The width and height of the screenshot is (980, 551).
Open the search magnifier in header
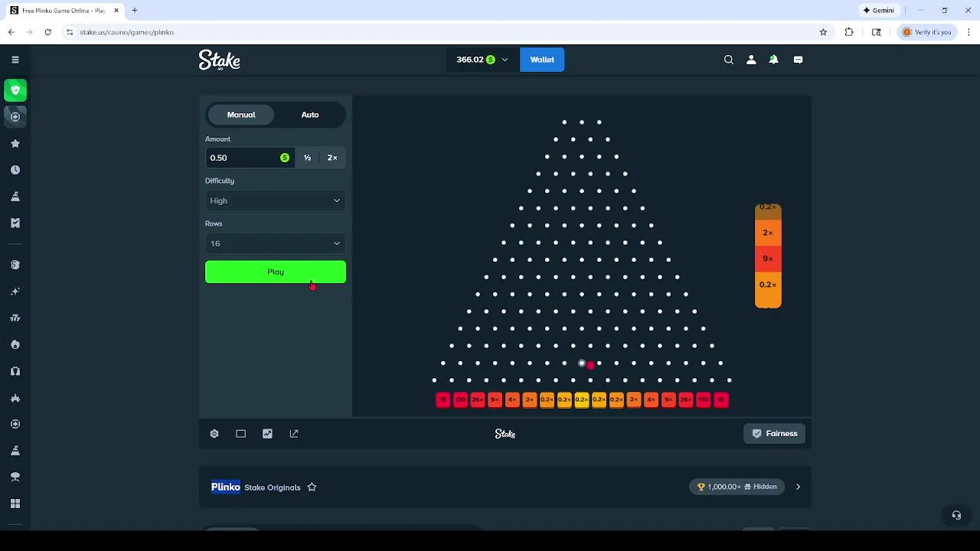tap(729, 60)
